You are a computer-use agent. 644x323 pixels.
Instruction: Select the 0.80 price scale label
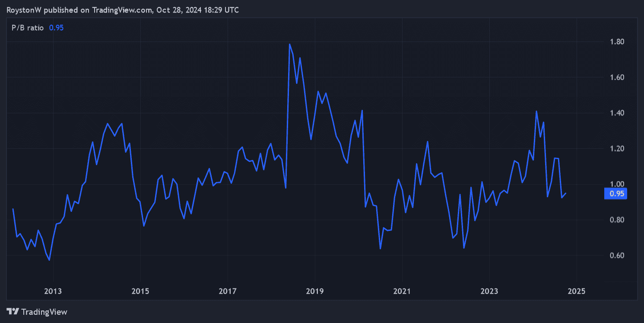coord(616,220)
